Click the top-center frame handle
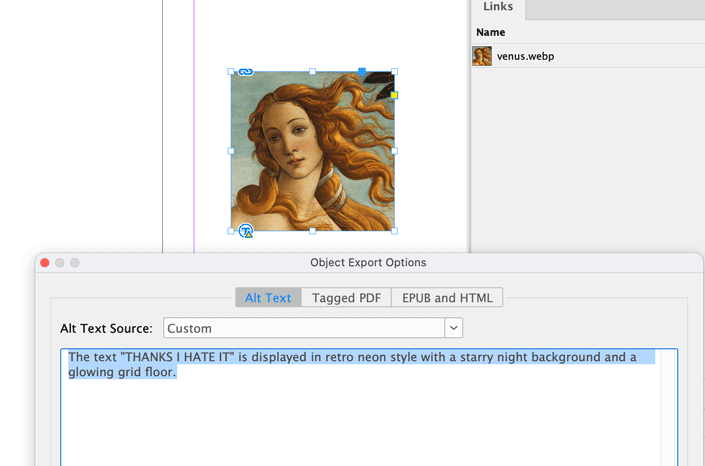 click(312, 72)
